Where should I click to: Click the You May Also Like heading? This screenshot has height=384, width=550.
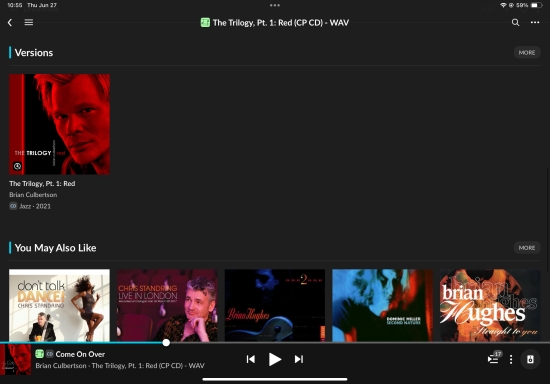click(x=55, y=248)
